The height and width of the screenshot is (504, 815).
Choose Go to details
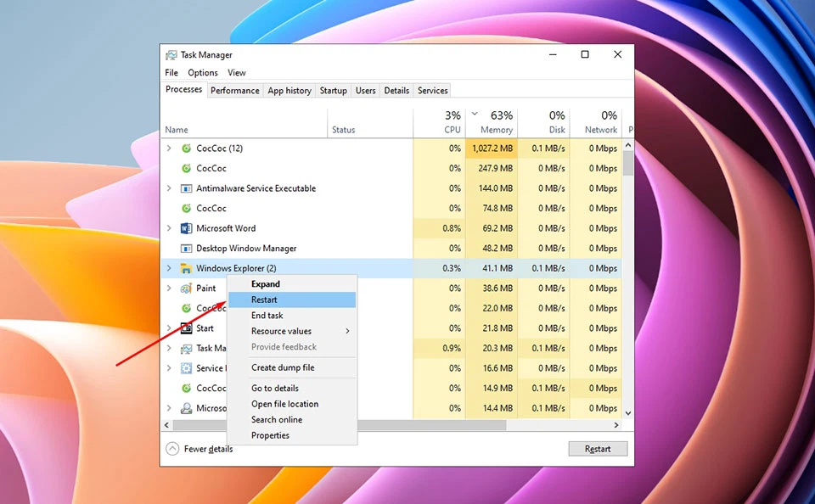pos(292,388)
